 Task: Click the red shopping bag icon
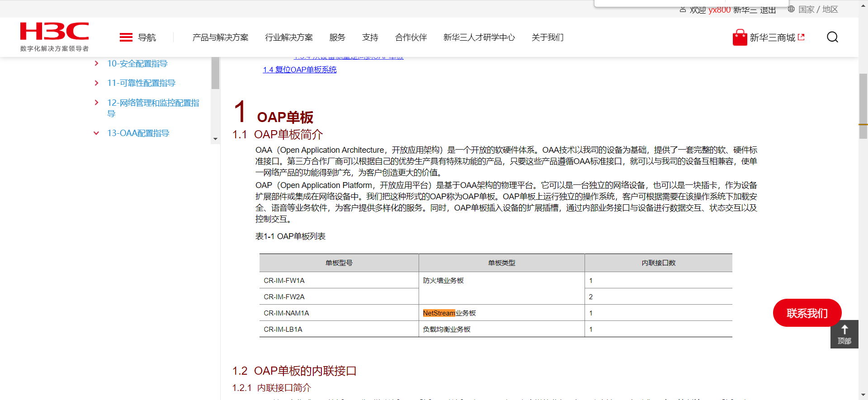click(740, 38)
